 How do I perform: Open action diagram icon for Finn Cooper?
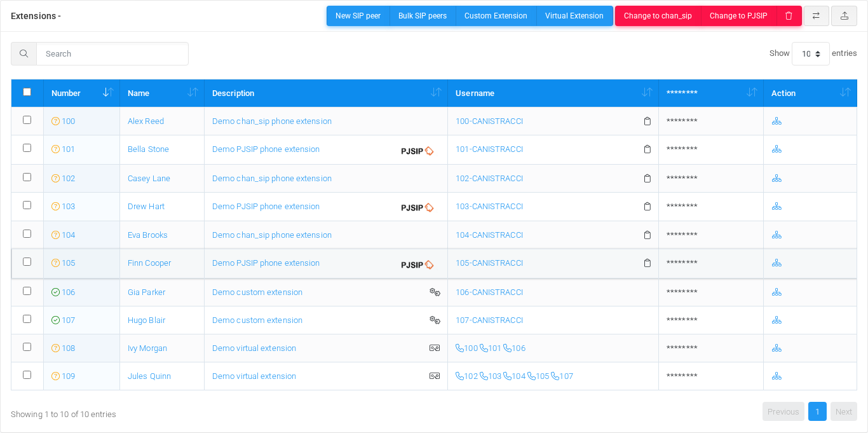point(776,263)
